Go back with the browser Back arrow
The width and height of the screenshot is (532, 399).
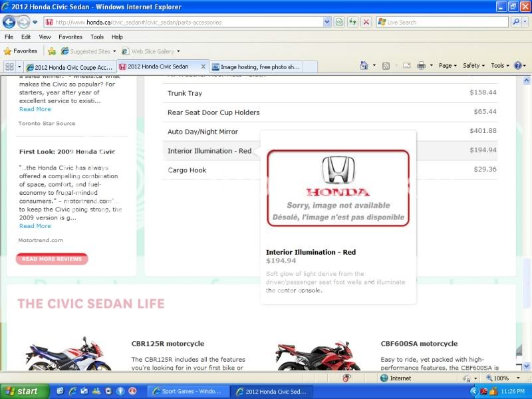[x=9, y=23]
